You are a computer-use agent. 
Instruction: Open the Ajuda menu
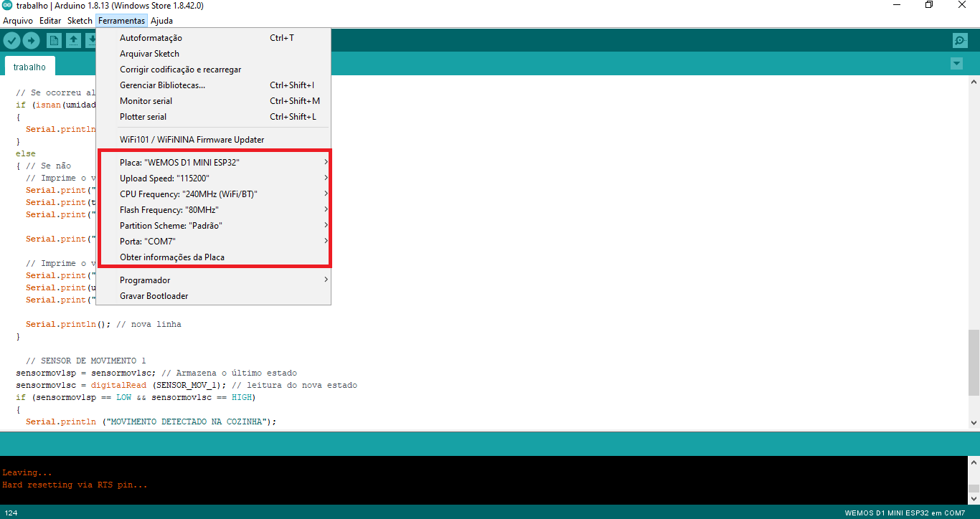click(x=161, y=21)
